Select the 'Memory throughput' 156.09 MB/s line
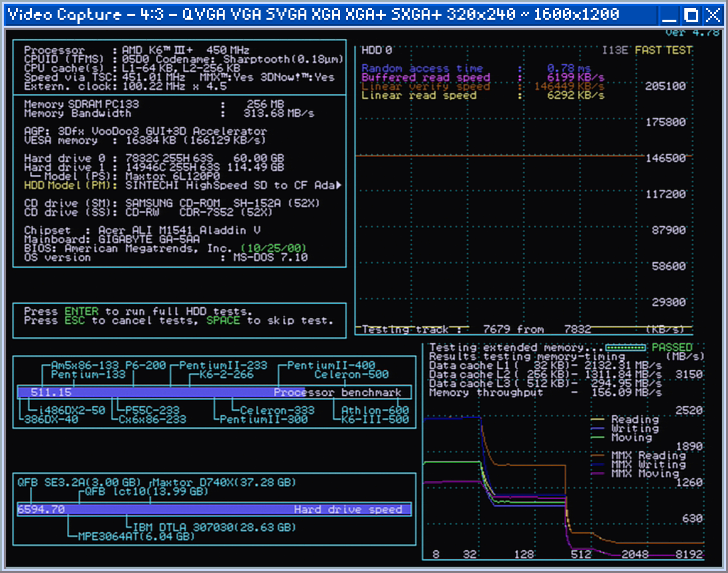 [545, 393]
